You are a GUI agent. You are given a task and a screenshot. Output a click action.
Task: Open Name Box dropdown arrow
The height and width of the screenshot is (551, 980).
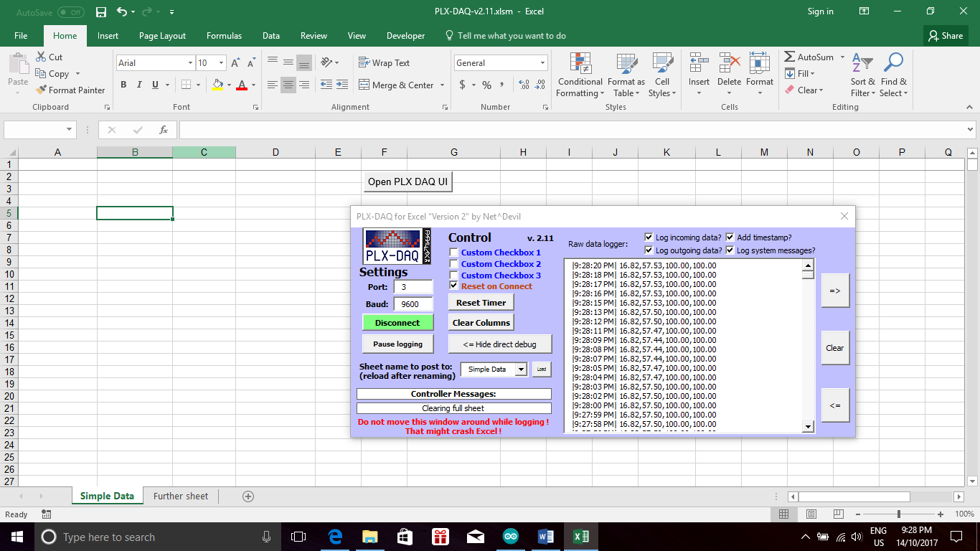[70, 130]
